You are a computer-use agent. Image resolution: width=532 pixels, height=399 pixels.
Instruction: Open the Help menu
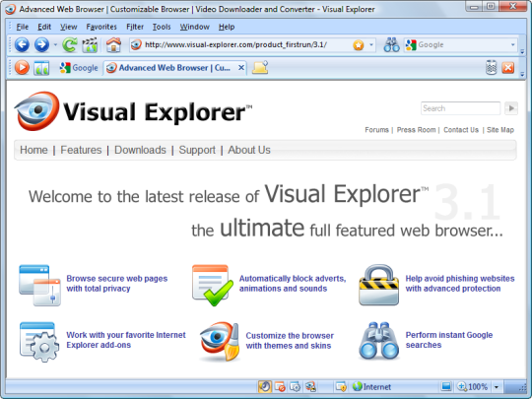click(227, 27)
